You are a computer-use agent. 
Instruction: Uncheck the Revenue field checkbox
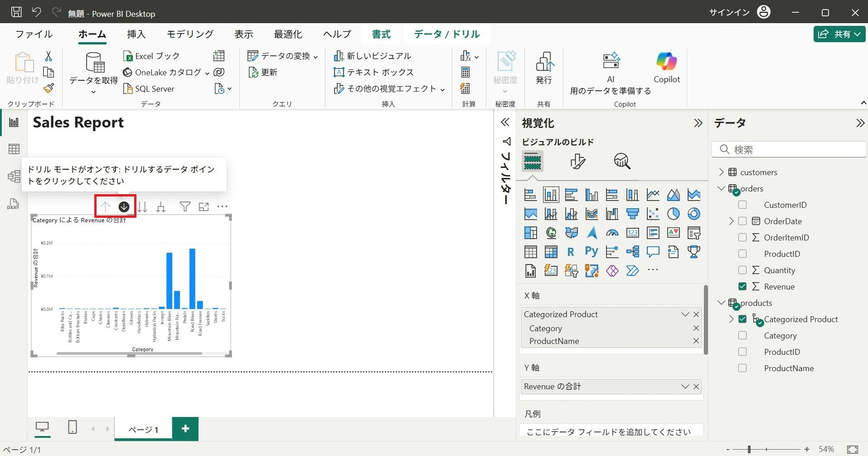[x=742, y=287]
